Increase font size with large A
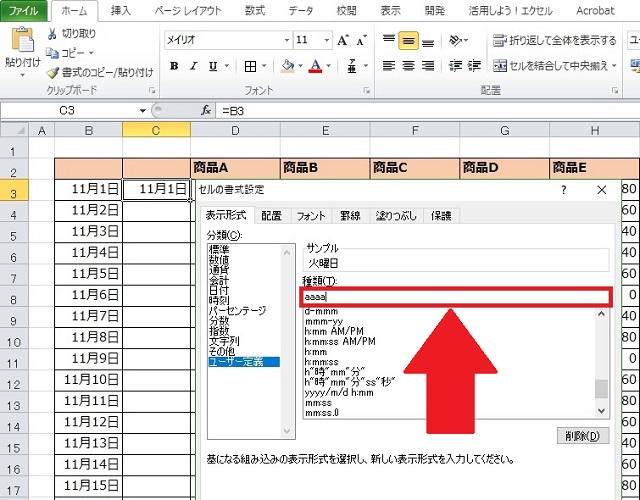 [x=342, y=40]
